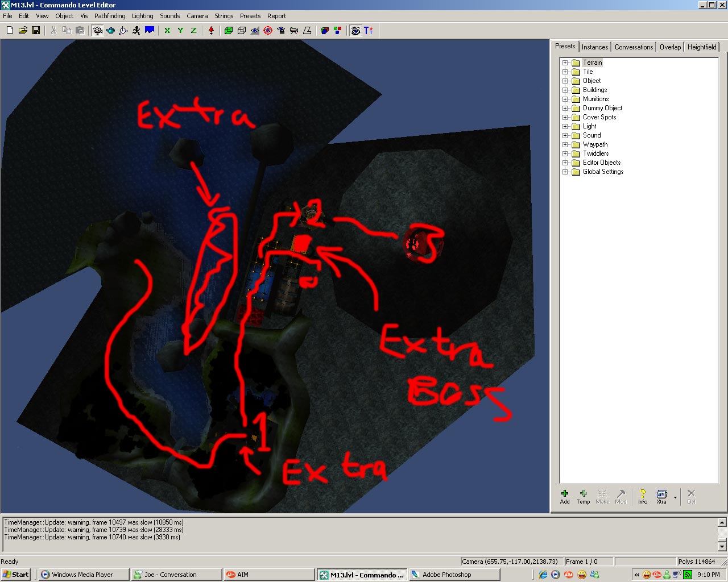Image resolution: width=728 pixels, height=582 pixels.
Task: Open Adobe Photoshop from the taskbar
Action: click(x=454, y=575)
